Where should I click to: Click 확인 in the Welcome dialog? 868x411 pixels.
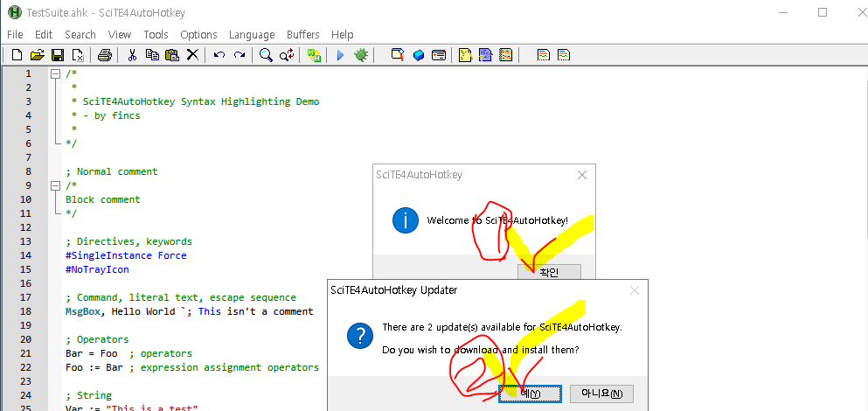549,271
